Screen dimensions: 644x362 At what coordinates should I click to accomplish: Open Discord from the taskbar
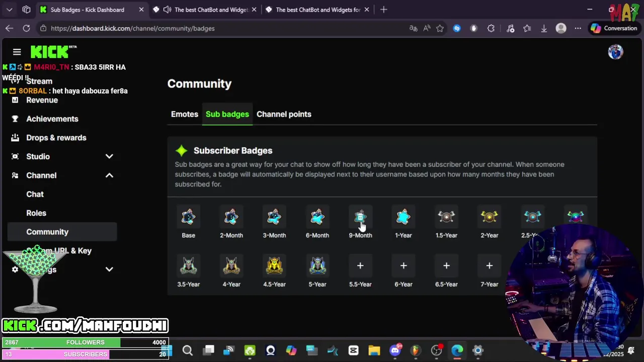pos(395,350)
